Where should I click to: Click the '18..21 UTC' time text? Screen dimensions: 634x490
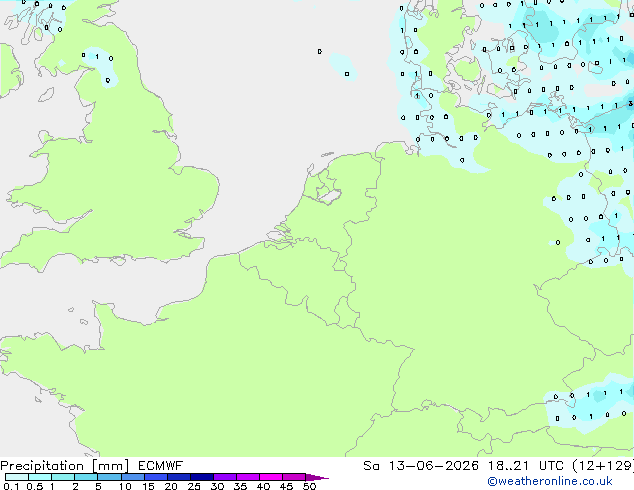pyautogui.click(x=525, y=466)
